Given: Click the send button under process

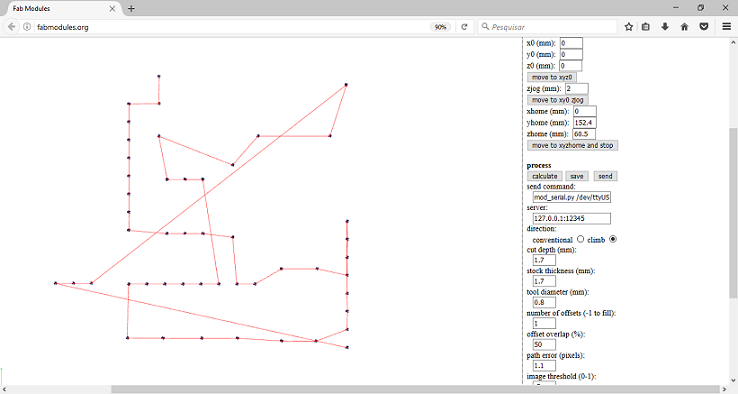Looking at the screenshot, I should [605, 176].
